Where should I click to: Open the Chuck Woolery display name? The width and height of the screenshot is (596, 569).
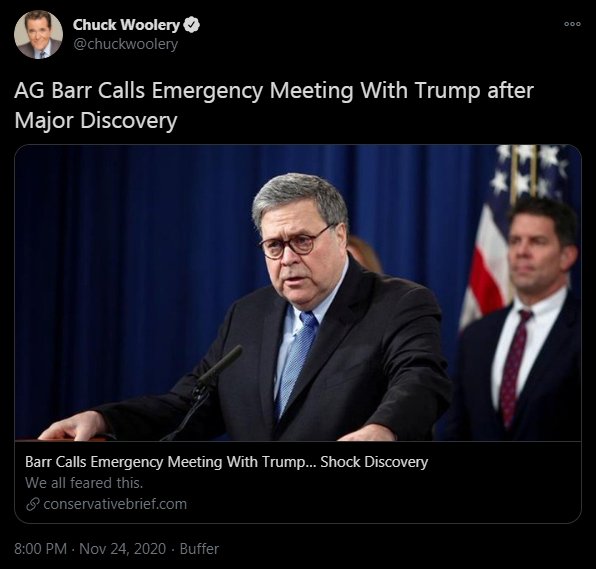126,25
